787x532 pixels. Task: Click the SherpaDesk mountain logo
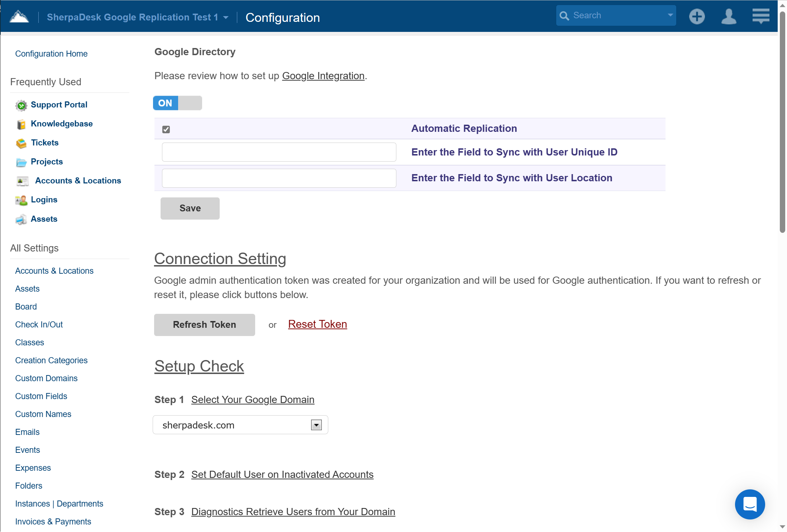(19, 16)
